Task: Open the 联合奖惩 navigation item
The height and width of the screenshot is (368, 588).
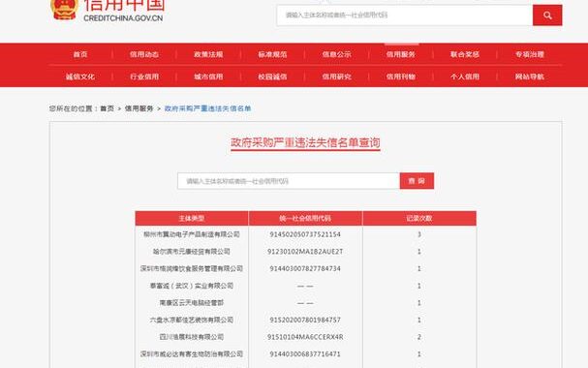Action: pyautogui.click(x=465, y=54)
